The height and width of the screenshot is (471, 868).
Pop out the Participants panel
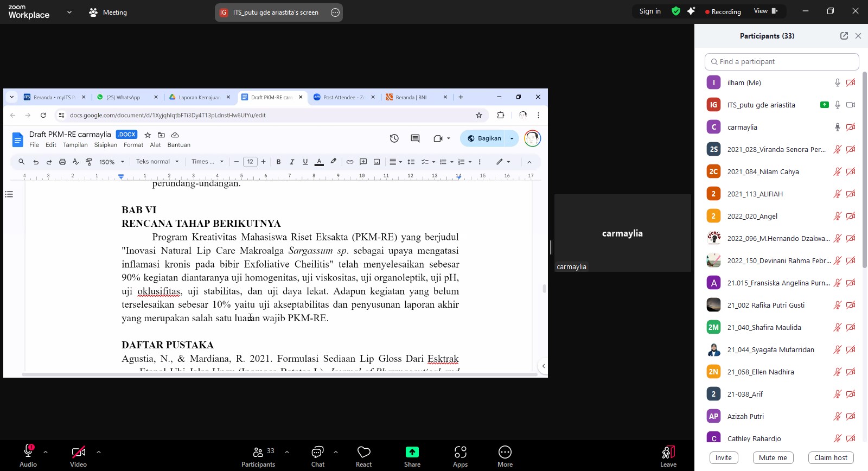844,36
